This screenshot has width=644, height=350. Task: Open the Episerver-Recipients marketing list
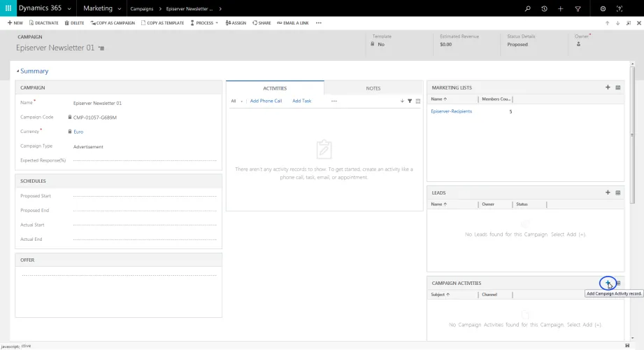[452, 111]
